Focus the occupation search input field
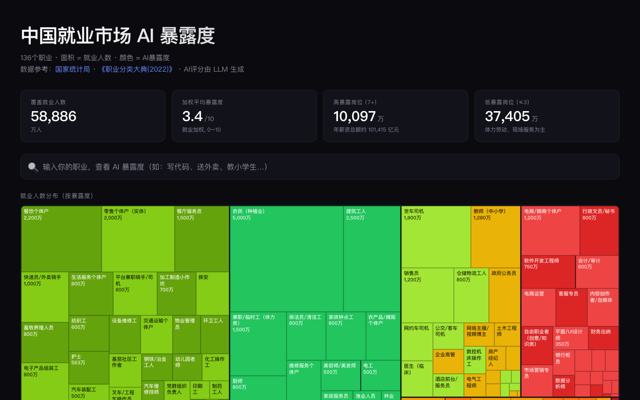Image resolution: width=640 pixels, height=400 pixels. click(x=320, y=167)
